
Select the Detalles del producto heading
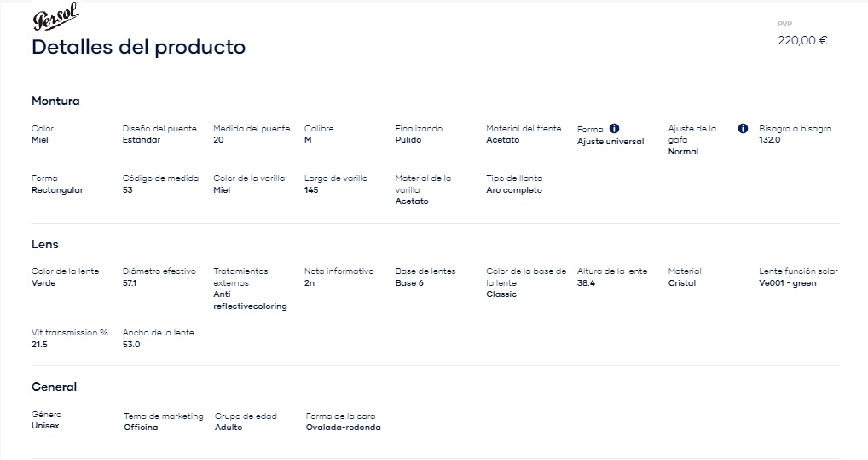tap(138, 47)
